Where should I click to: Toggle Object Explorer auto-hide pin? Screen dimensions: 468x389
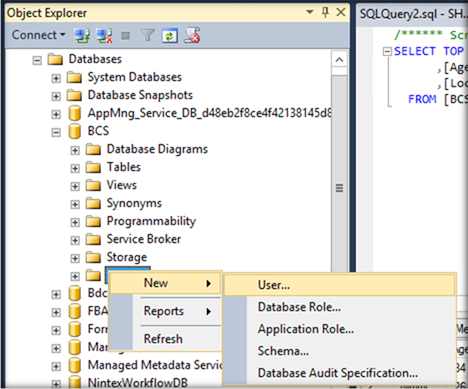click(x=325, y=12)
